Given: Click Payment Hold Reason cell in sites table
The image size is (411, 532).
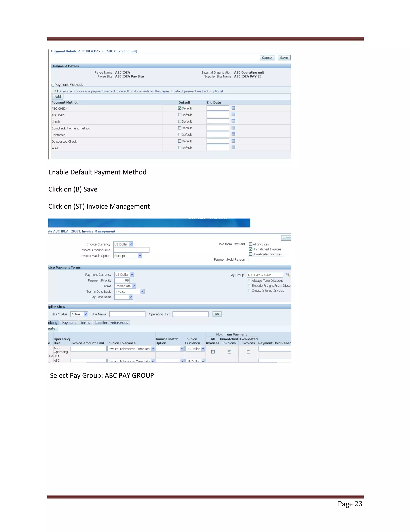Looking at the screenshot, I should click(275, 349).
